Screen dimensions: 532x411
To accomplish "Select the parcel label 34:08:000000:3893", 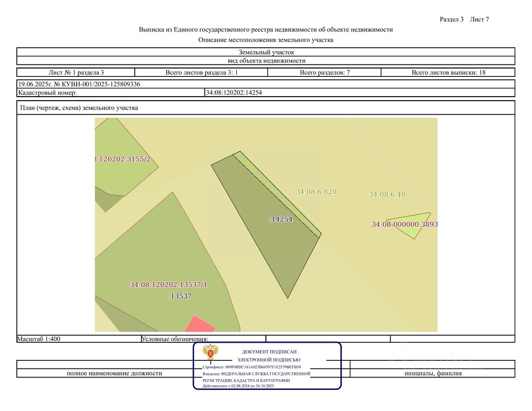I will 404,224.
